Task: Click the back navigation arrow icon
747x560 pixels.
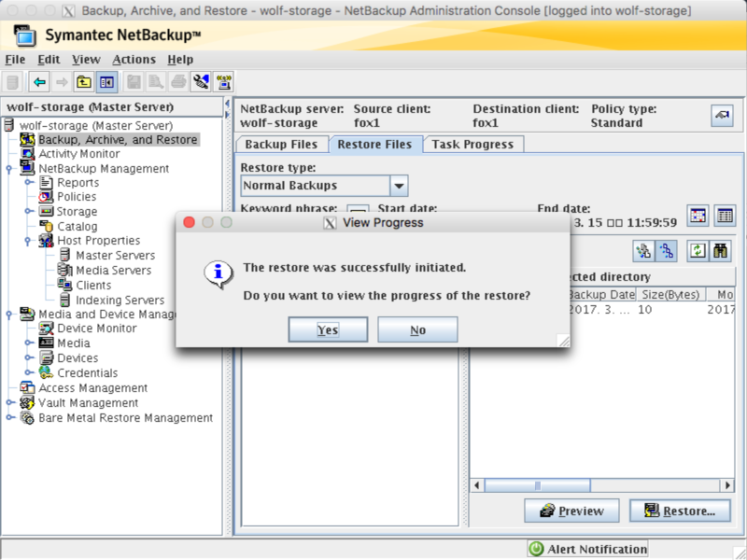Action: (38, 81)
